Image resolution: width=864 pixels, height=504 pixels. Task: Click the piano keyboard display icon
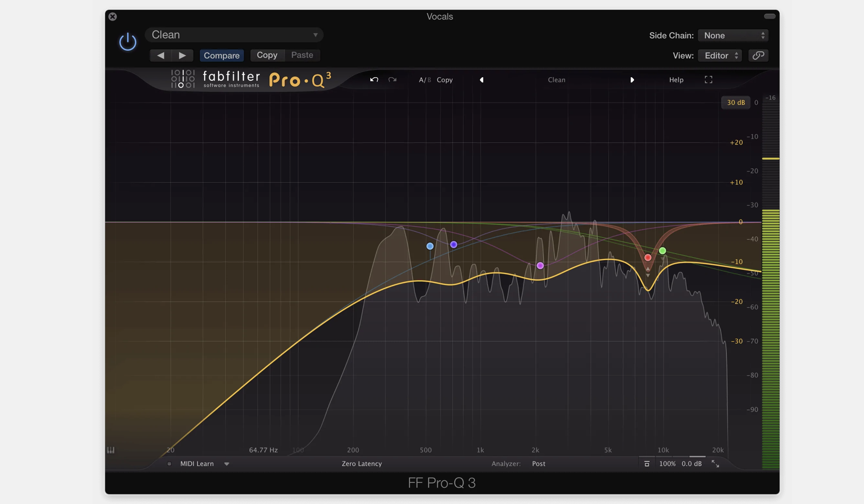click(x=111, y=450)
